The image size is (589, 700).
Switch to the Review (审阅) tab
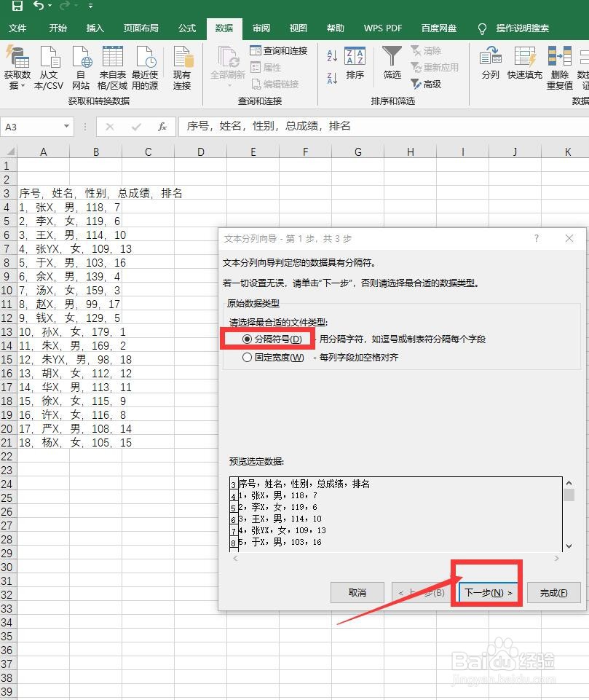tap(261, 28)
